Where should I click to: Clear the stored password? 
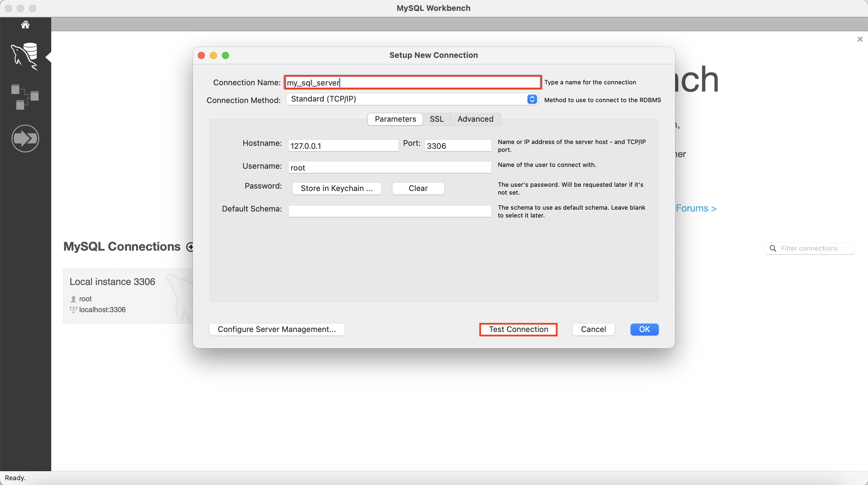click(x=418, y=188)
